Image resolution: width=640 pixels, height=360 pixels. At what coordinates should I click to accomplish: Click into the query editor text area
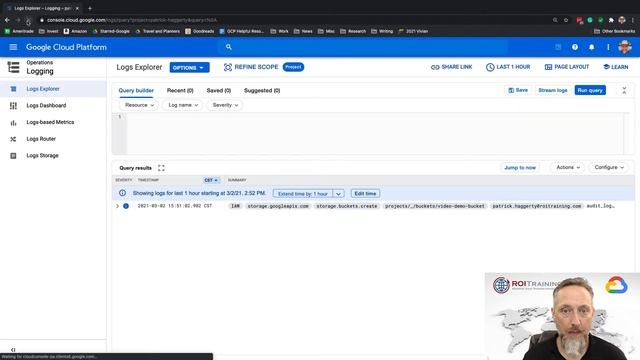click(374, 134)
